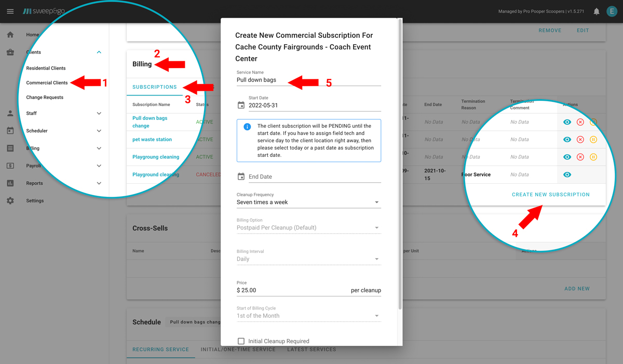Click CREATE NEW SUBSCRIPTION
Screen dimensions: 623x364
[551, 194]
